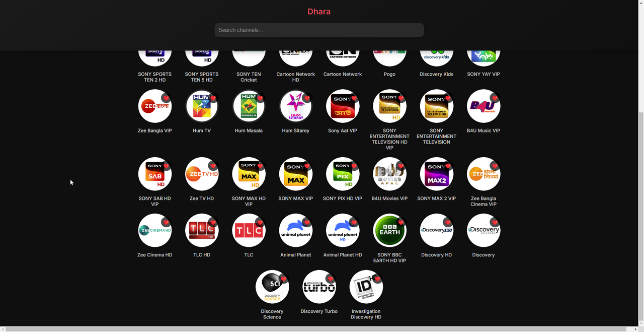This screenshot has width=644, height=332.
Task: Click the SONY TEN Cricket label
Action: coord(249,77)
